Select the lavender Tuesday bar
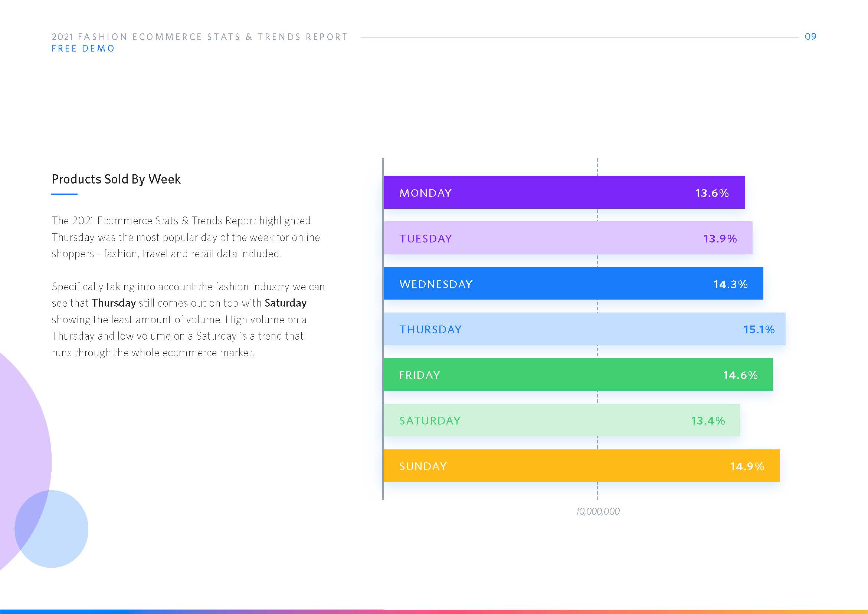 click(x=567, y=238)
